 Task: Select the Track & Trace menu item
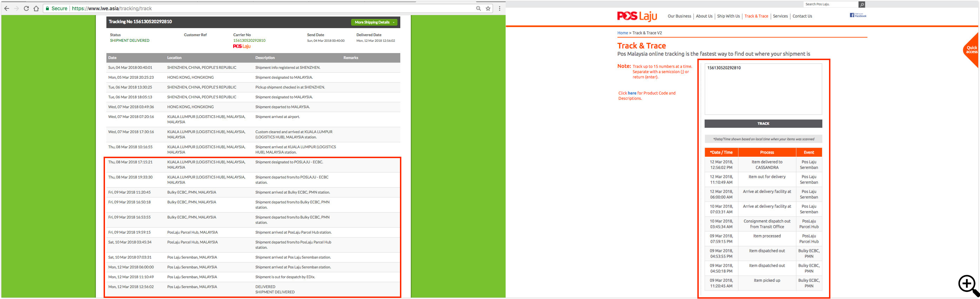pyautogui.click(x=756, y=16)
